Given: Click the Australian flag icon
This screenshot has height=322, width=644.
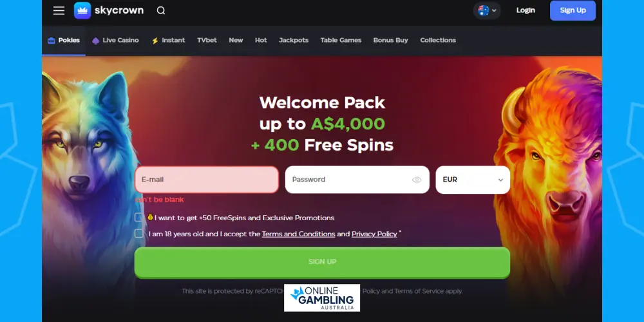Looking at the screenshot, I should 484,11.
